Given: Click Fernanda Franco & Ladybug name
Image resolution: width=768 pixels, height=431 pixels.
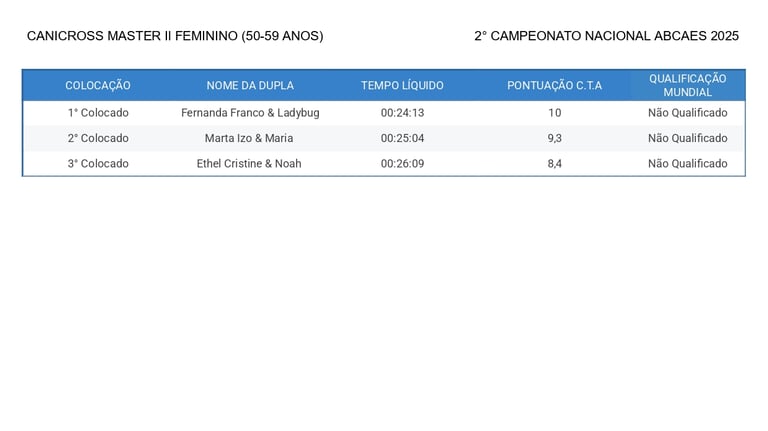Looking at the screenshot, I should point(250,113).
